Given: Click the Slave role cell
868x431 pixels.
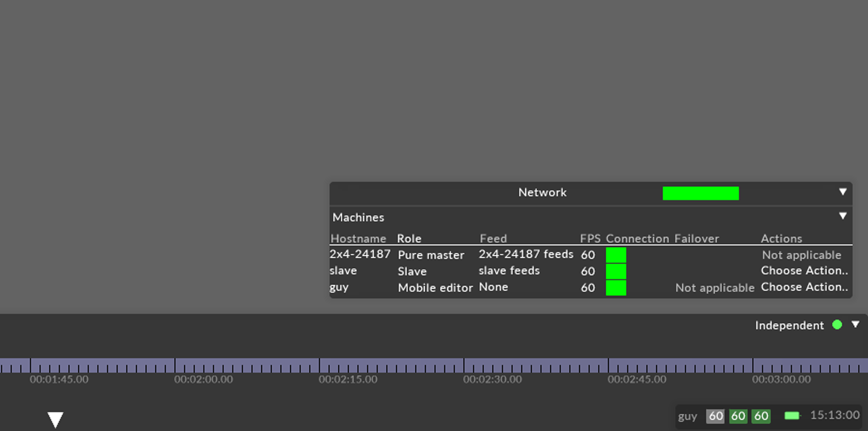Looking at the screenshot, I should [x=412, y=272].
